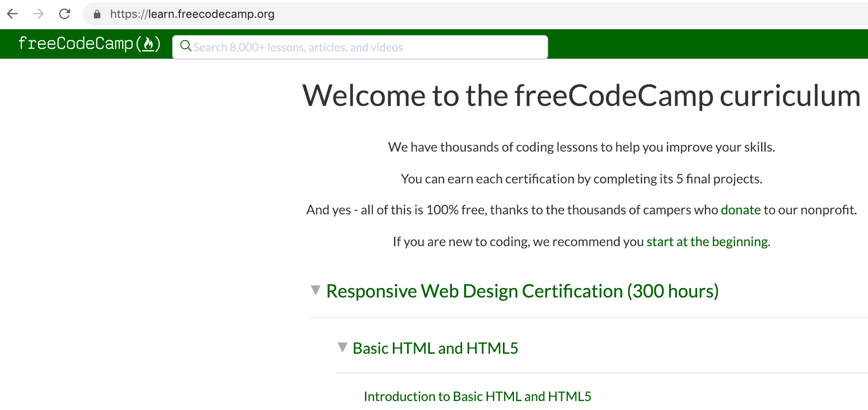Image resolution: width=868 pixels, height=410 pixels.
Task: Toggle the Responsive Web Design disclosure triangle
Action: (x=315, y=291)
